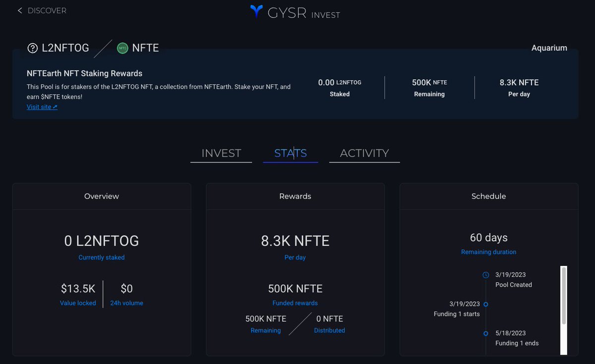
Task: Click the Currently staked label
Action: [102, 258]
